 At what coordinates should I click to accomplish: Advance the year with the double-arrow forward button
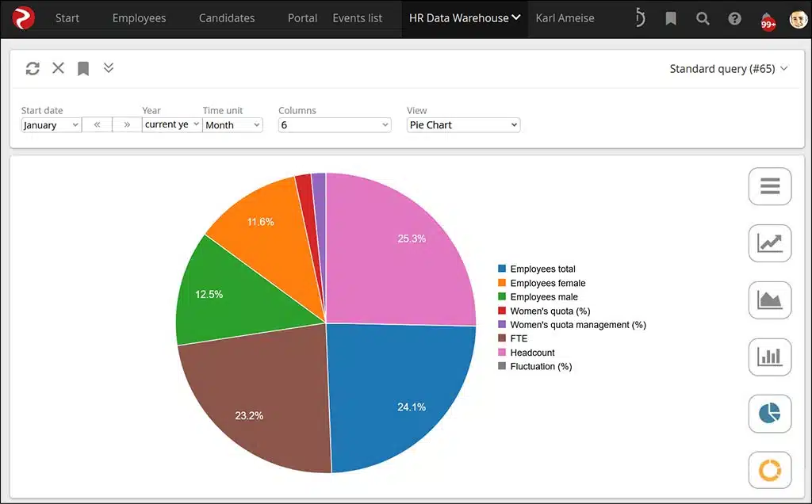(125, 124)
